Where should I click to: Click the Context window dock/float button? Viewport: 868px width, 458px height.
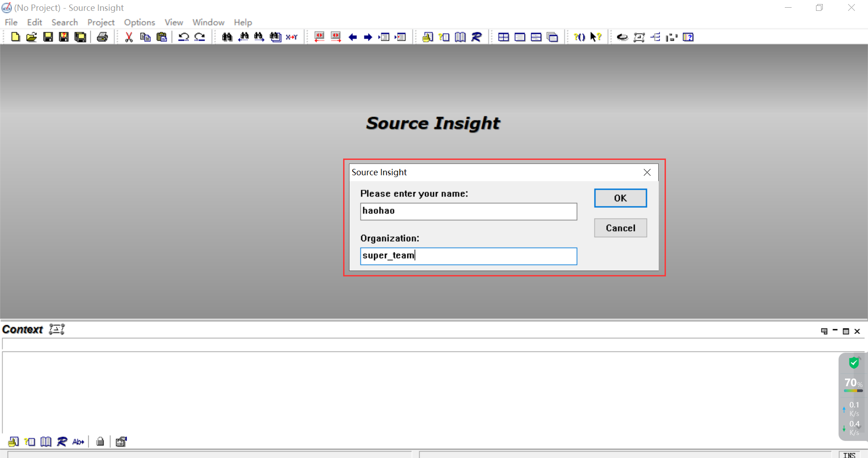coord(824,331)
